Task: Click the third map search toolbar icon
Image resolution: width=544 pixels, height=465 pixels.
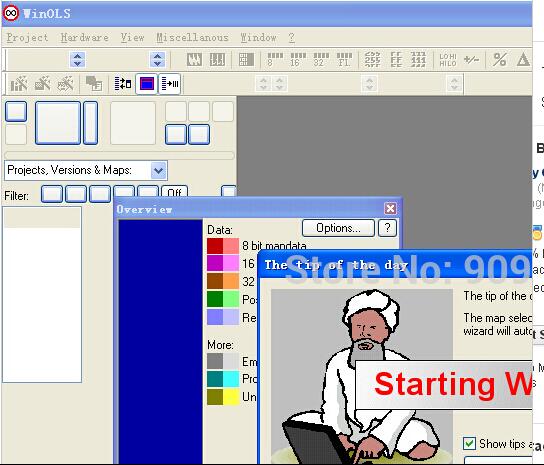Action: click(x=66, y=84)
